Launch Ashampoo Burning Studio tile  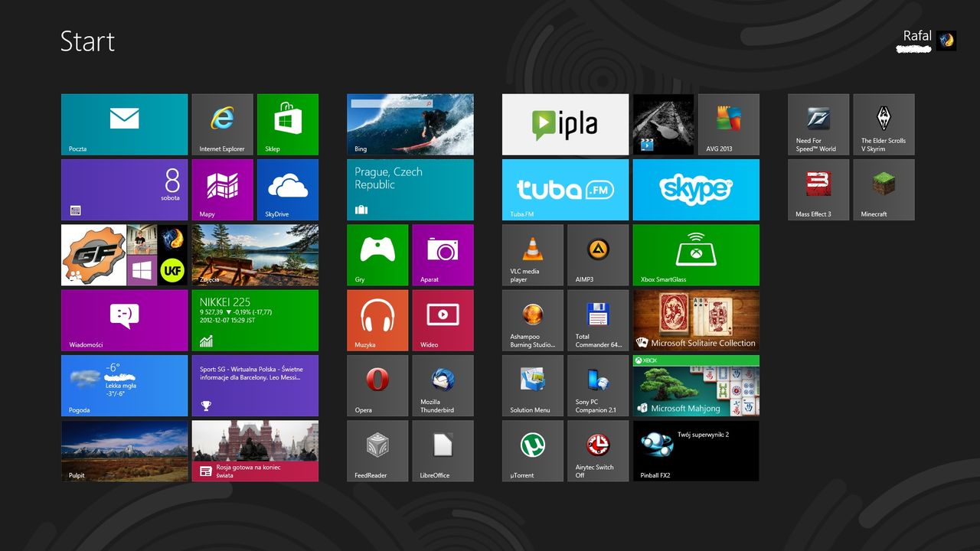coord(533,320)
